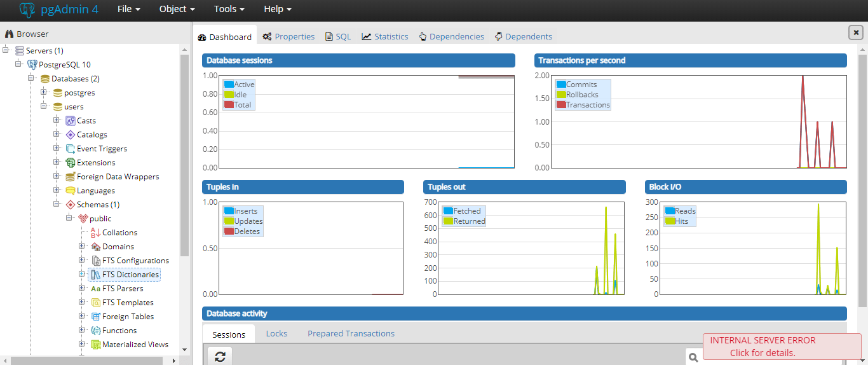This screenshot has height=365, width=868.
Task: Click the red Transactions legend swatch
Action: 560,105
